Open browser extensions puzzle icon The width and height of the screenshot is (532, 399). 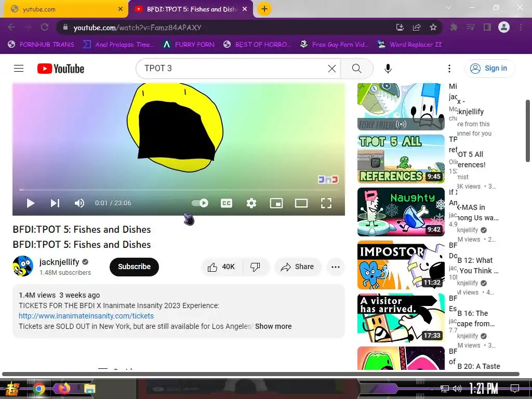454,28
